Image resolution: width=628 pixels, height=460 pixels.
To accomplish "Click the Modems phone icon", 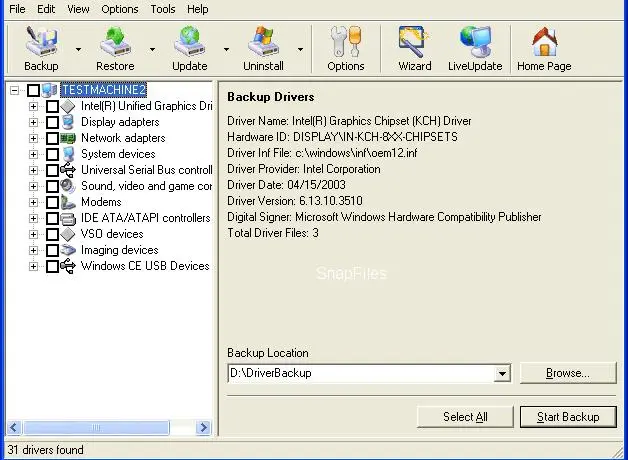I will (68, 202).
